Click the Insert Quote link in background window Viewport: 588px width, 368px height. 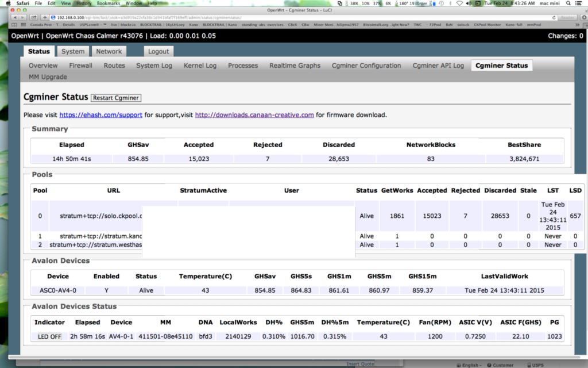[361, 364]
